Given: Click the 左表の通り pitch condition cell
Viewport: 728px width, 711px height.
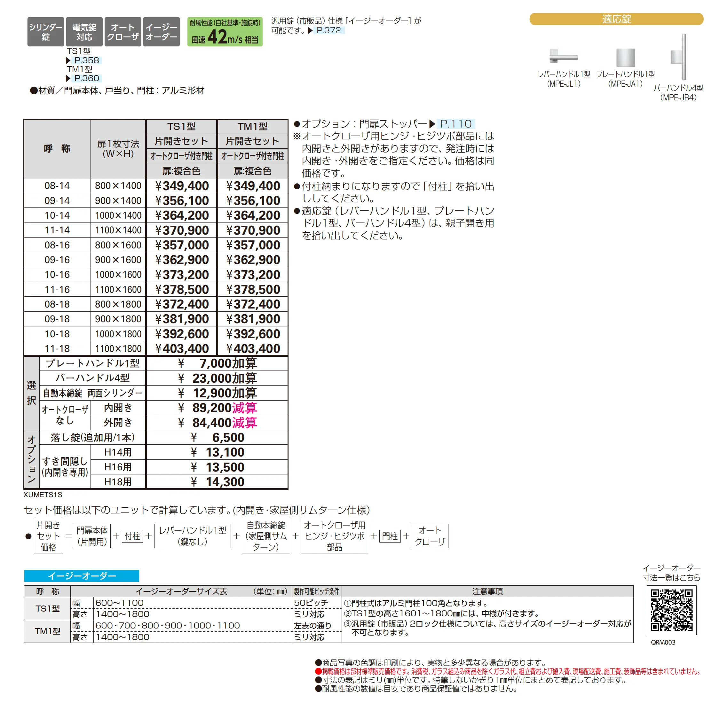Looking at the screenshot, I should point(316,626).
